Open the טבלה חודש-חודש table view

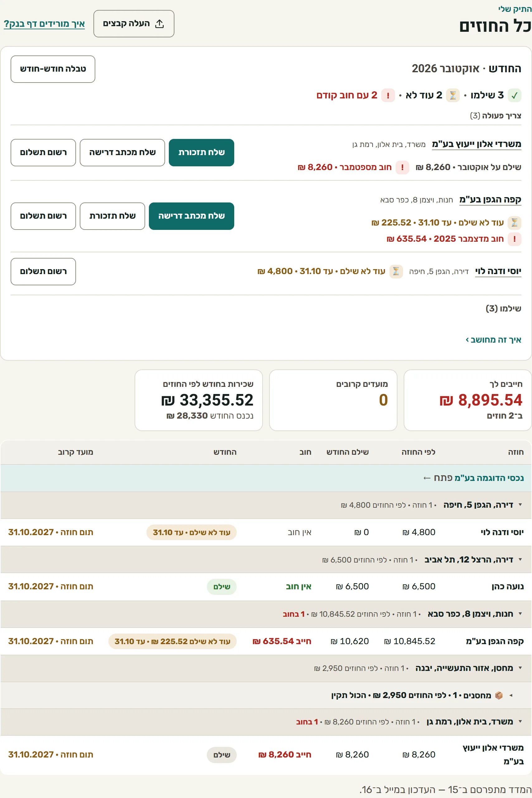[53, 69]
